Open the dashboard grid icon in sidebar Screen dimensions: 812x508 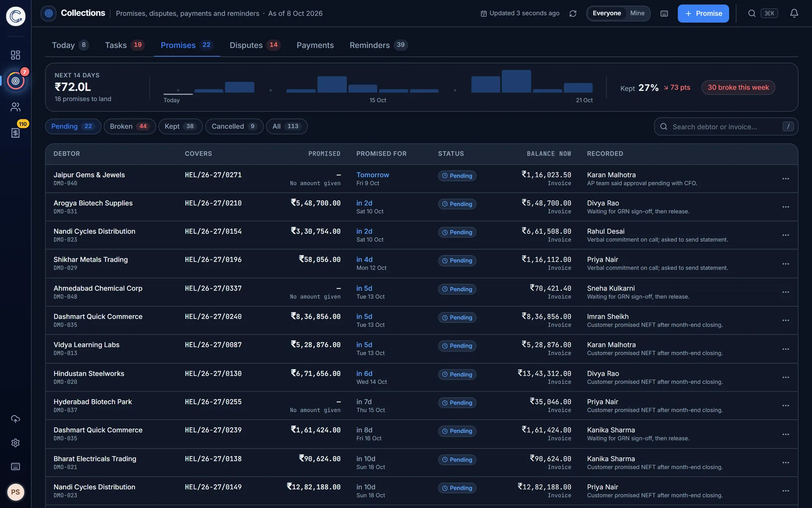[15, 55]
